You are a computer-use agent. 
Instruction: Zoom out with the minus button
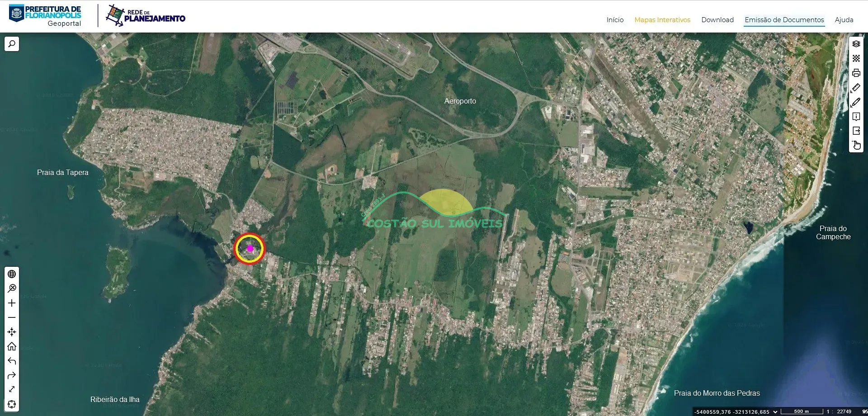click(x=12, y=317)
